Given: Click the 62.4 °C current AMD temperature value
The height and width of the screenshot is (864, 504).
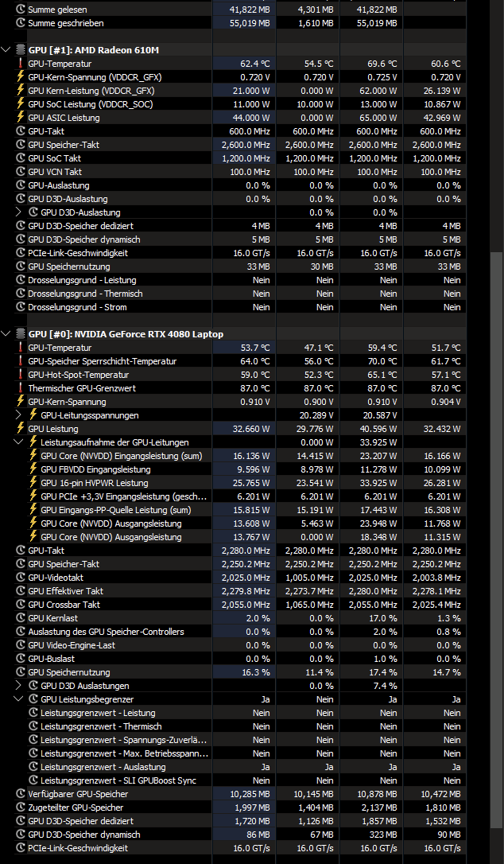Looking at the screenshot, I should tap(255, 64).
